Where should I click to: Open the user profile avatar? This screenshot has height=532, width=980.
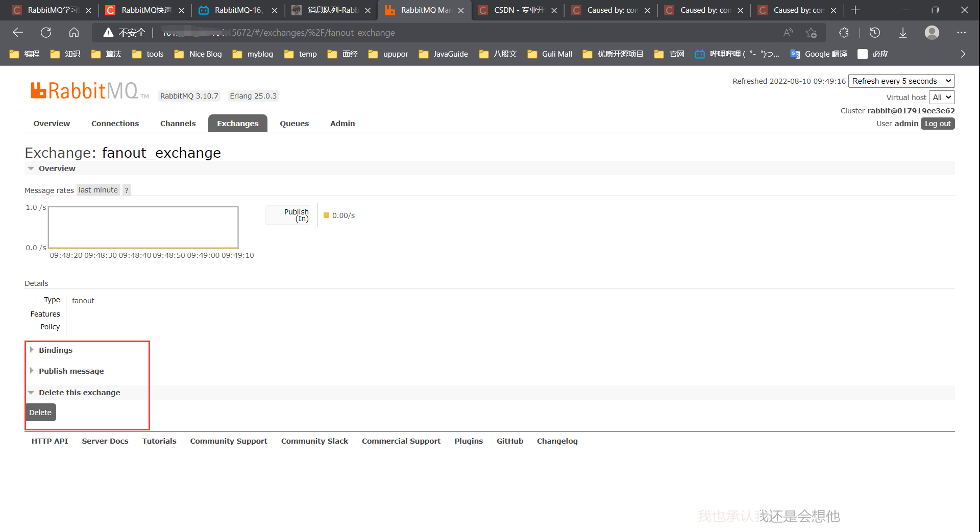pyautogui.click(x=932, y=33)
